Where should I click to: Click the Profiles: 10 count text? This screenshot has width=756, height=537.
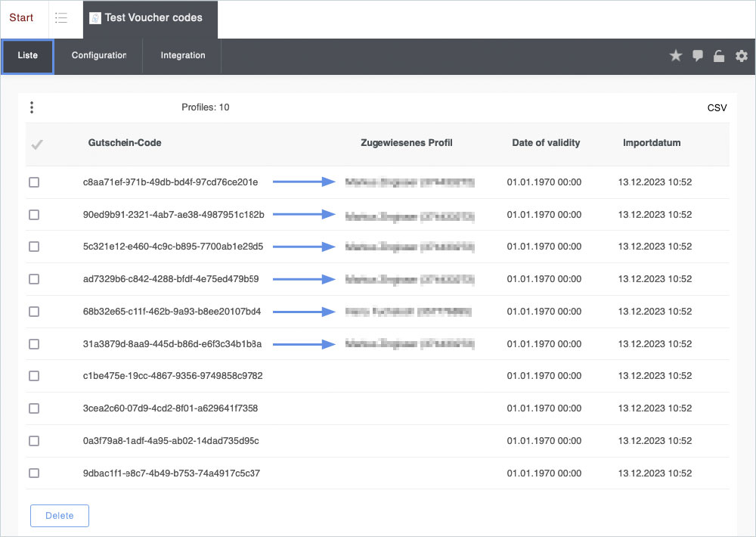(206, 107)
